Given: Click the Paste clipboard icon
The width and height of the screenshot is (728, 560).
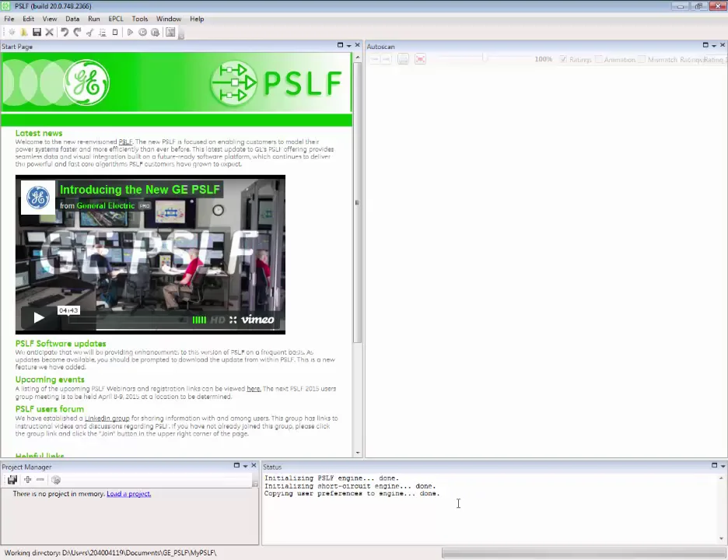Looking at the screenshot, I should (x=114, y=32).
